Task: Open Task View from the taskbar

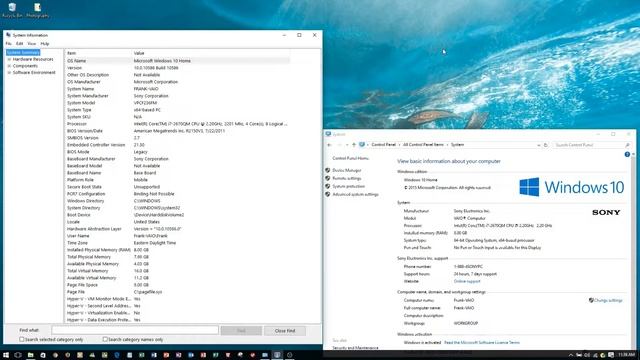Action: (18, 355)
